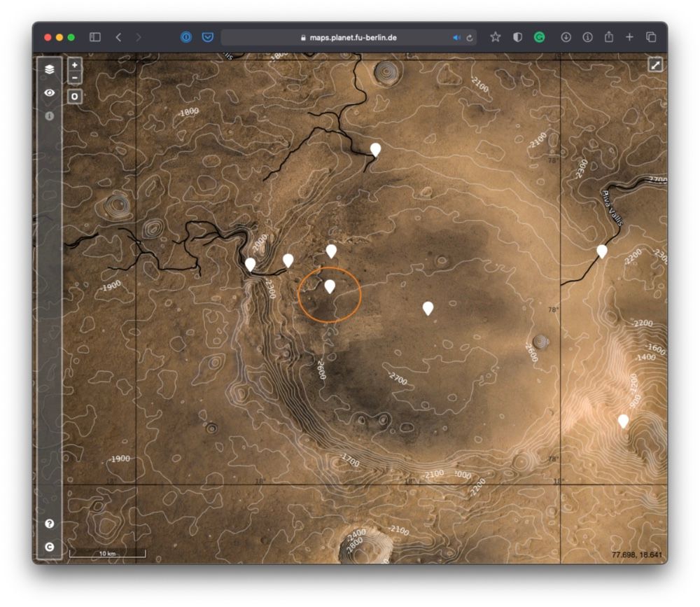Zoom in with the plus button
700x607 pixels.
75,65
